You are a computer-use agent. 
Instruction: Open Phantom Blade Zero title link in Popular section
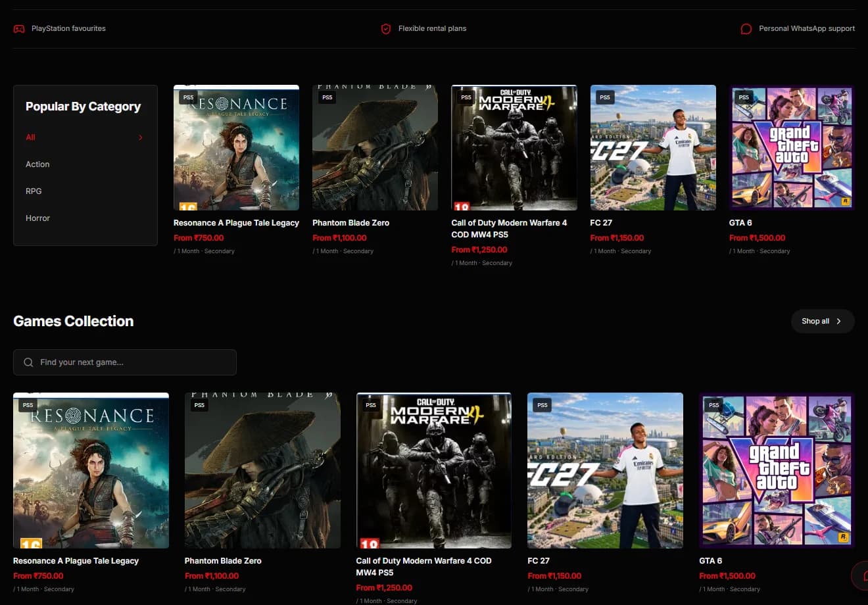point(350,223)
